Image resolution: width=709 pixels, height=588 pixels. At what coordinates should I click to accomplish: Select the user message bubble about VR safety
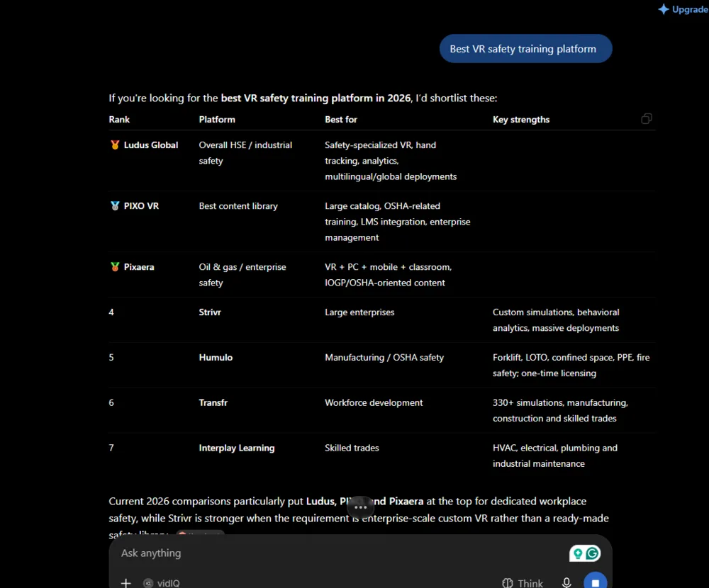pos(525,48)
